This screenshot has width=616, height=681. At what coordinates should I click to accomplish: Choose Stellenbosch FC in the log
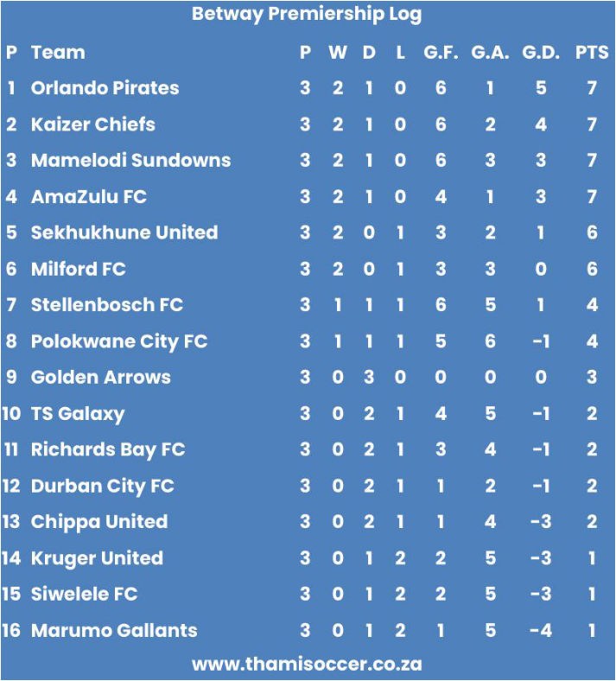point(107,305)
